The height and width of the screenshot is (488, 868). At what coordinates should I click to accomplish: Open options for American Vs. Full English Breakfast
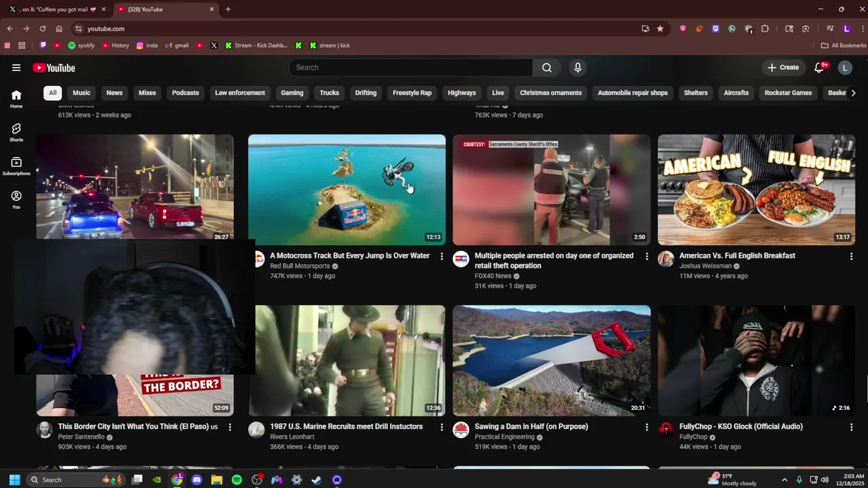coord(851,256)
